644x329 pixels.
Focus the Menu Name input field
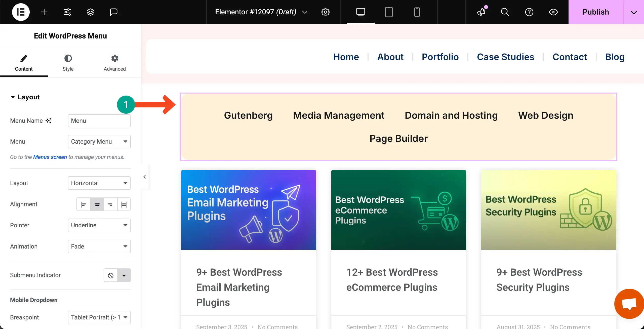point(99,121)
